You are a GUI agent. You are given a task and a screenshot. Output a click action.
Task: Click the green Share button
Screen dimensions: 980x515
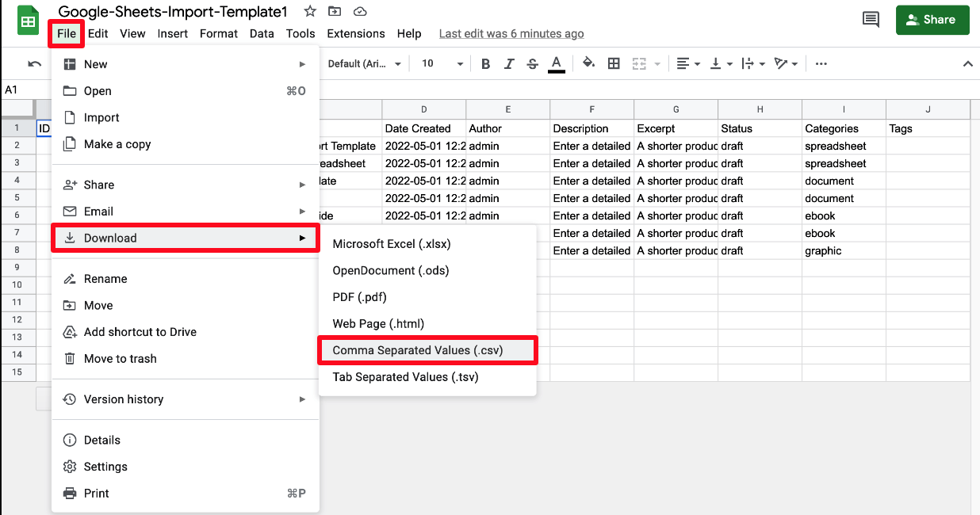pyautogui.click(x=932, y=20)
